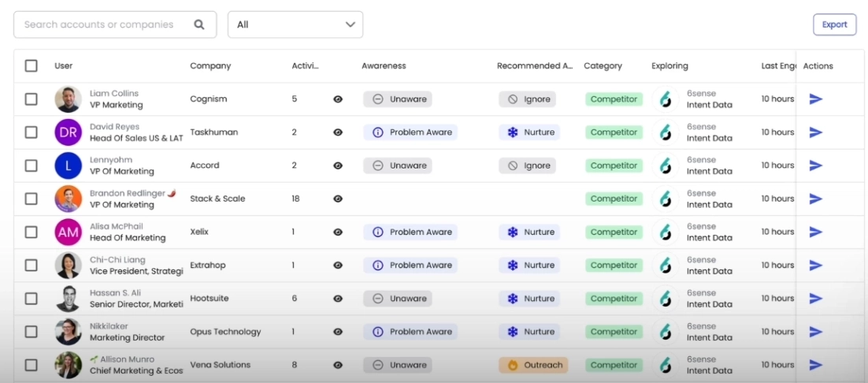
Task: Click Chi-Chi Liang profile photo
Action: click(x=68, y=265)
